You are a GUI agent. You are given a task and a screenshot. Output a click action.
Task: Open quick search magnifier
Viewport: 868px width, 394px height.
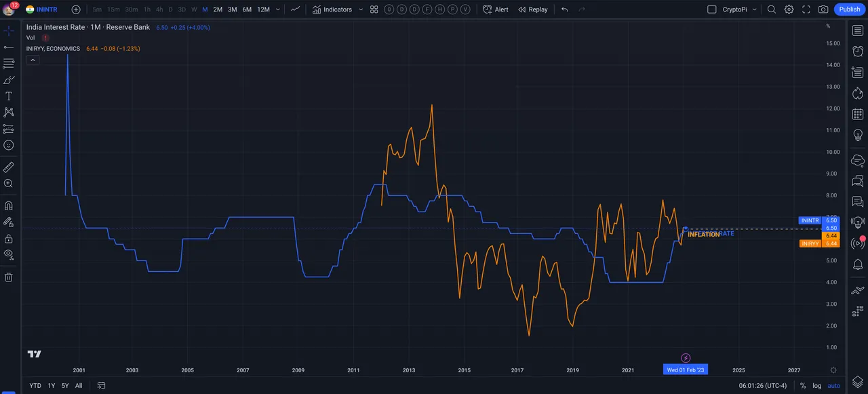coord(772,9)
